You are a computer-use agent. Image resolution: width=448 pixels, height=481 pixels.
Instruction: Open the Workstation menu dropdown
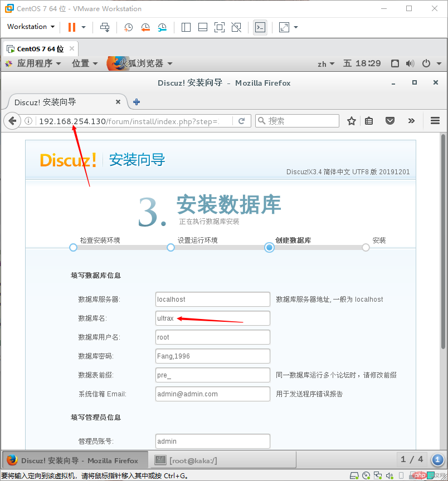tap(31, 27)
